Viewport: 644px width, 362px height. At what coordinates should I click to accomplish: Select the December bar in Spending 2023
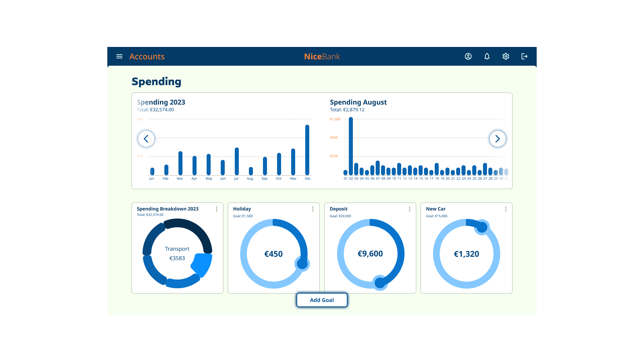[308, 149]
